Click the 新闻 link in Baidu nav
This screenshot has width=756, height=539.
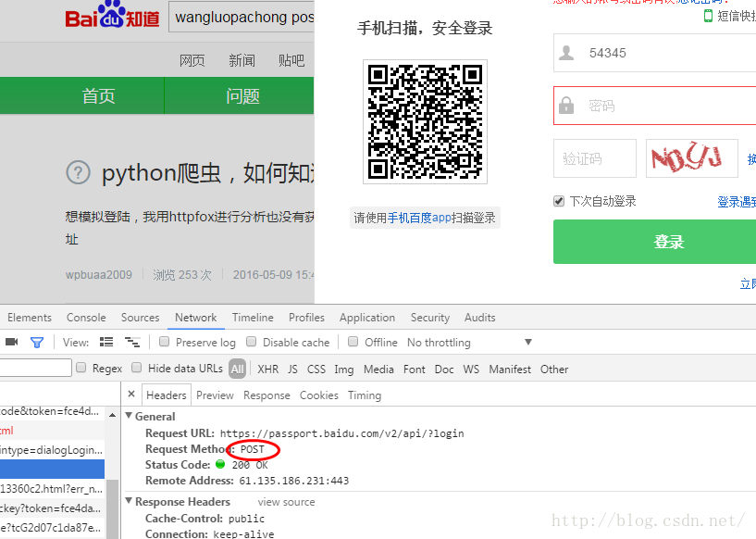[x=242, y=60]
